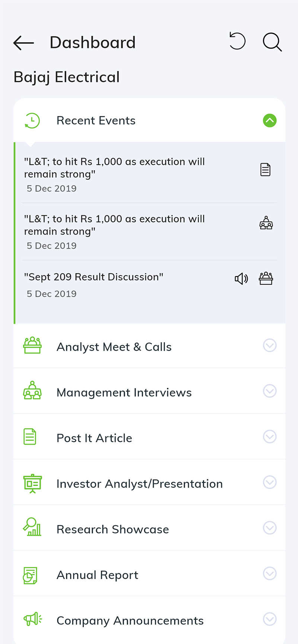Go back using the arrow icon

[x=23, y=43]
